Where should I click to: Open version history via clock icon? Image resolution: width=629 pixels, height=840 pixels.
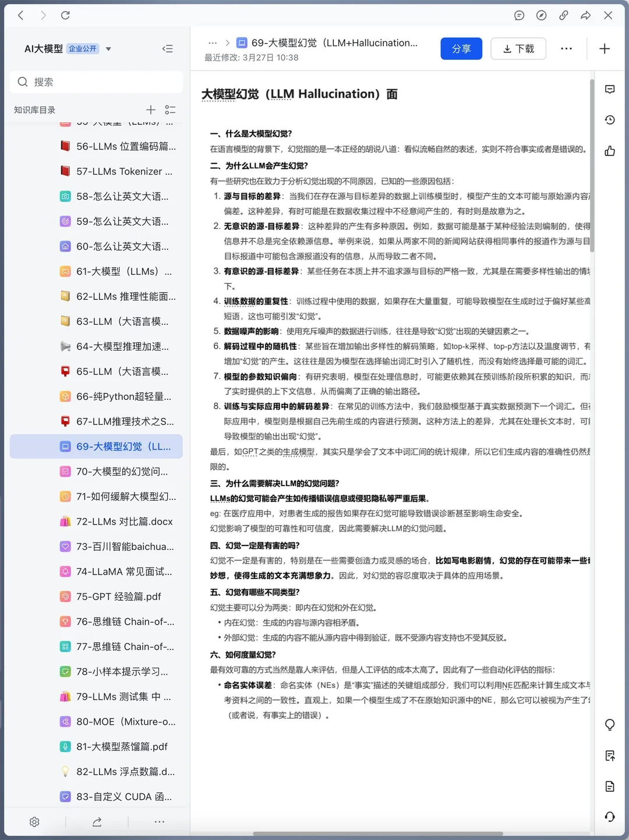tap(609, 120)
